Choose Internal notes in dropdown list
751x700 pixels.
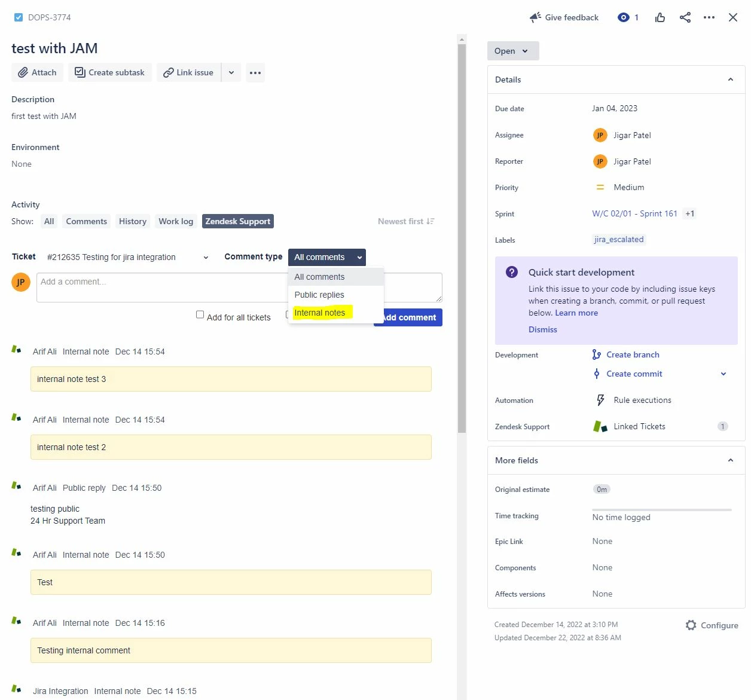pyautogui.click(x=336, y=313)
